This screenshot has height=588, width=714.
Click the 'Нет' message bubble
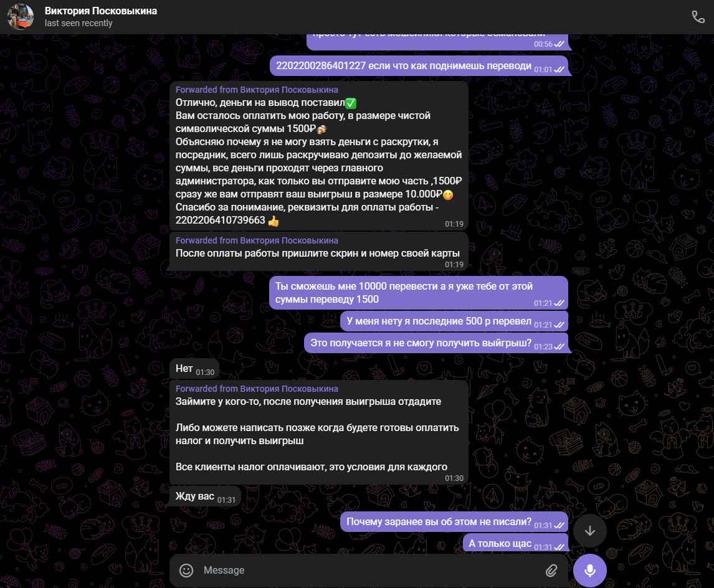point(194,369)
